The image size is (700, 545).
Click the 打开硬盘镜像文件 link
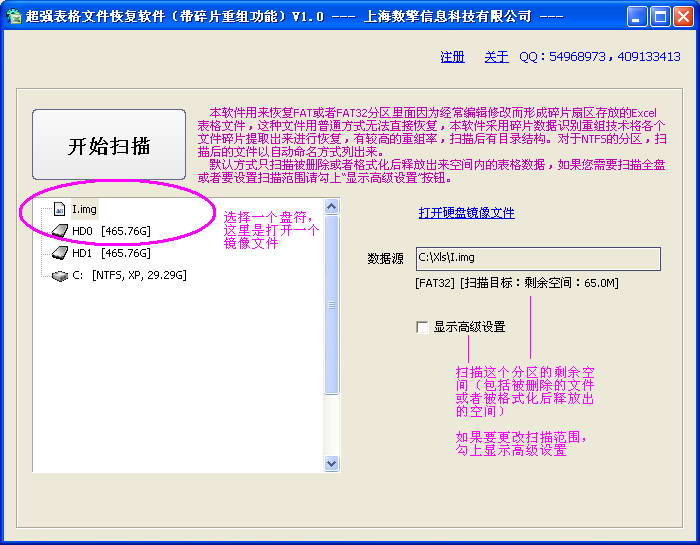466,213
